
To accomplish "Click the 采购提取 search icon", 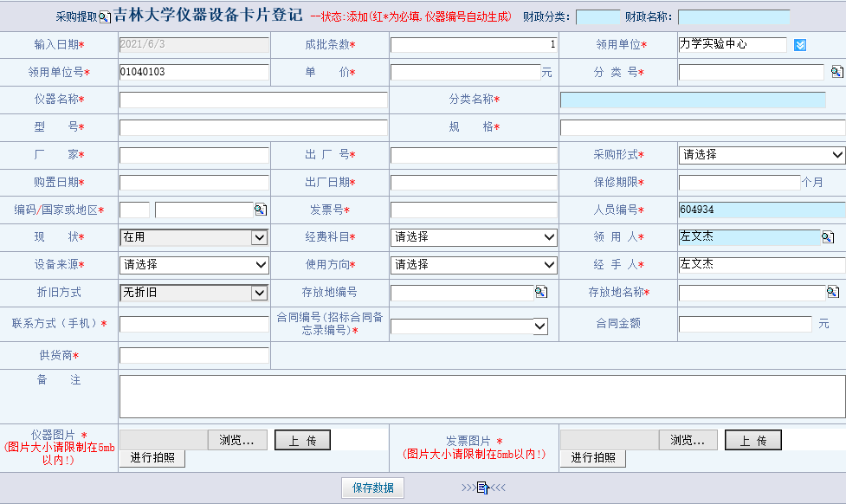I will tap(105, 16).
